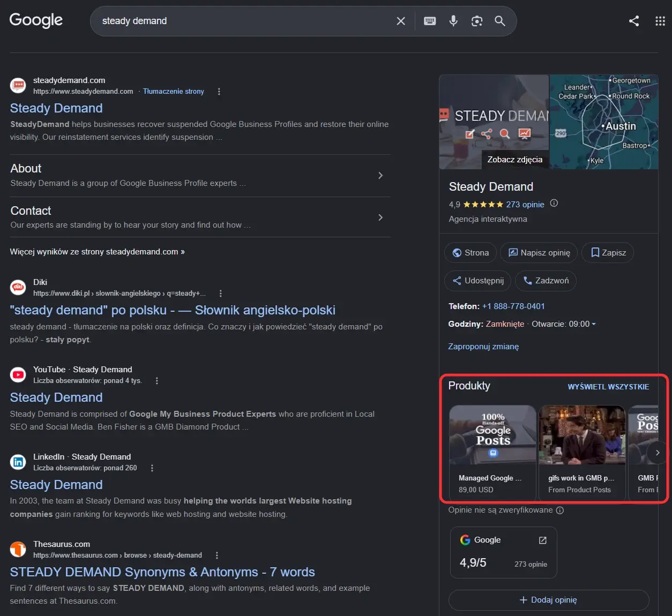This screenshot has width=672, height=616.
Task: Click external-link icon on Google reviews card
Action: pos(542,540)
